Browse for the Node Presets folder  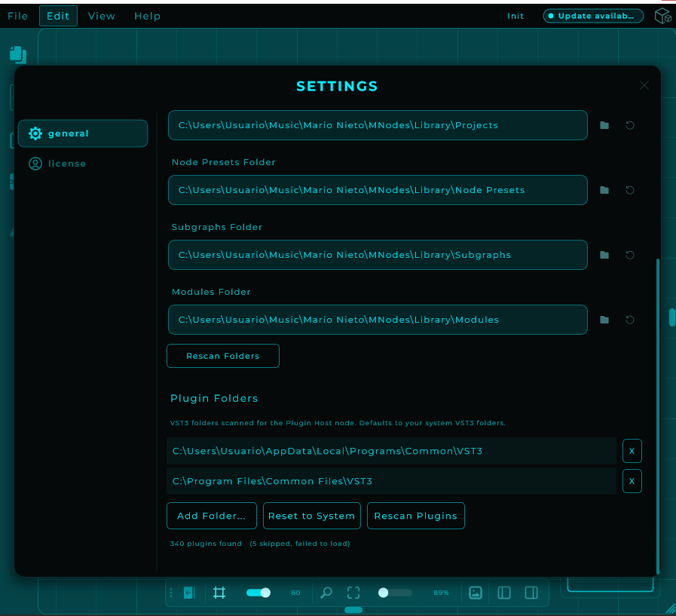pos(604,190)
